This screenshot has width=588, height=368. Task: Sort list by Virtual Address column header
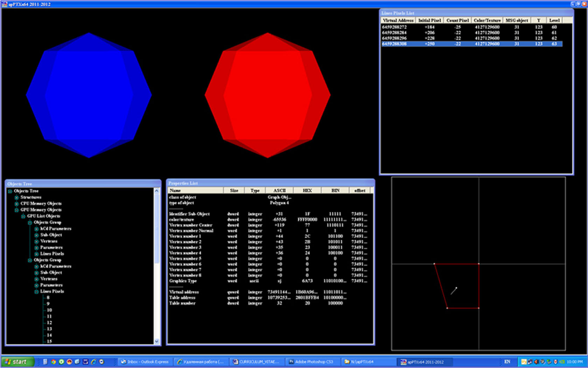(398, 20)
